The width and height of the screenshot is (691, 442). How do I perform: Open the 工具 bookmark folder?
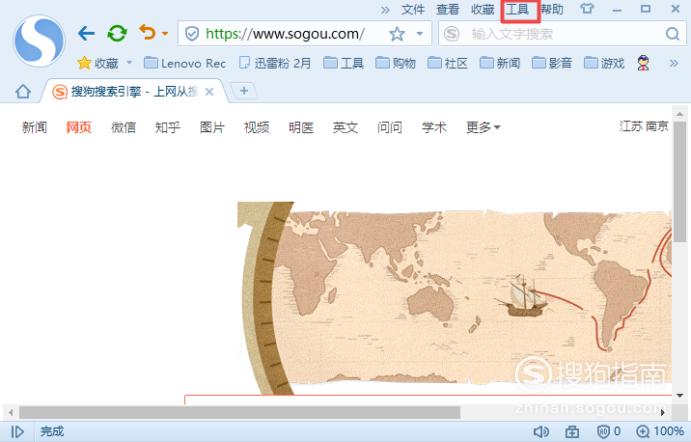343,63
